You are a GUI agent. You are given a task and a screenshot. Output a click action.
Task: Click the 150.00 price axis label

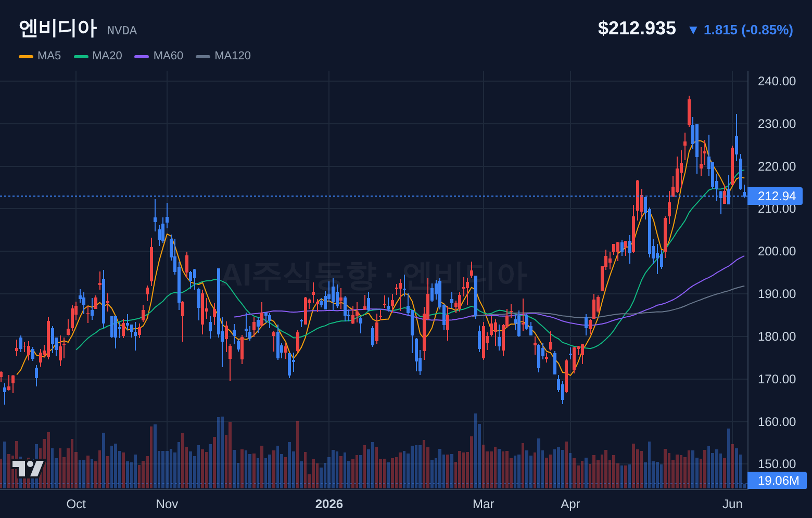777,464
